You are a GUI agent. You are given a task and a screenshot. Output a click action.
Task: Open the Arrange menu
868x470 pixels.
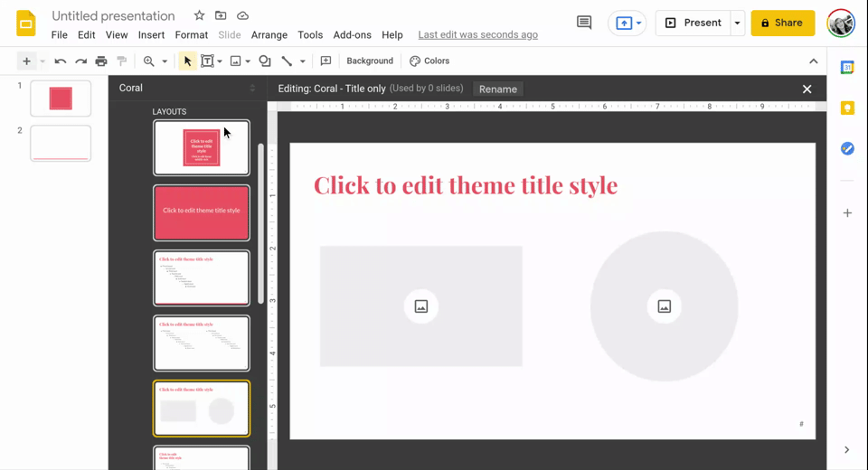269,35
